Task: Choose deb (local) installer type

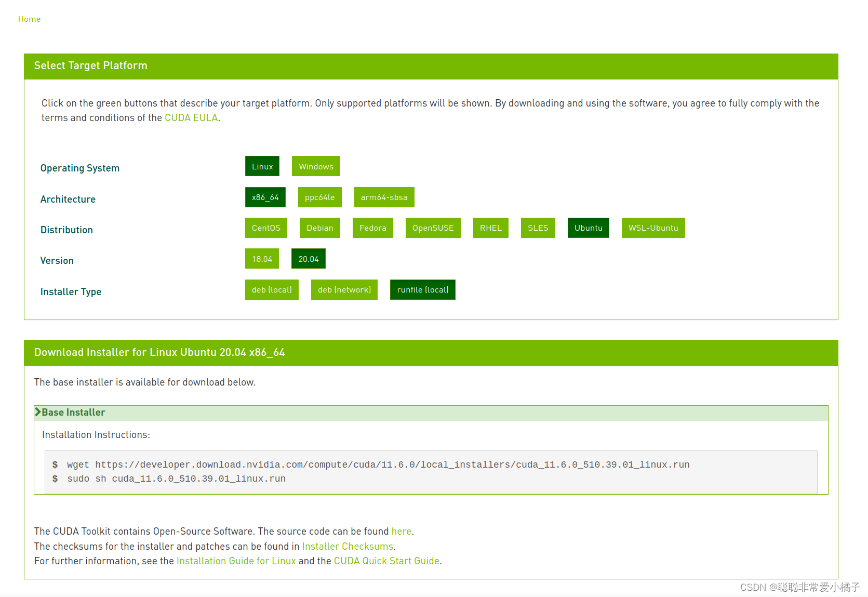Action: (x=272, y=289)
